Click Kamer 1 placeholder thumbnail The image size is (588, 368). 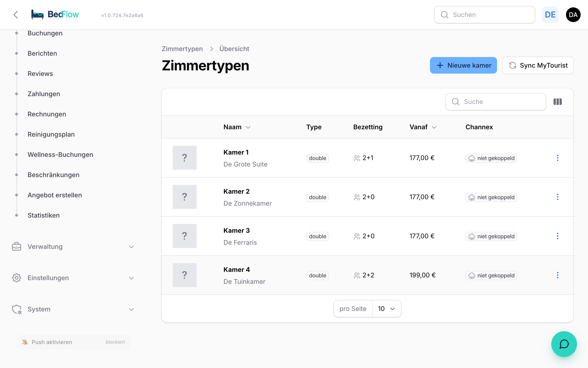(x=185, y=158)
